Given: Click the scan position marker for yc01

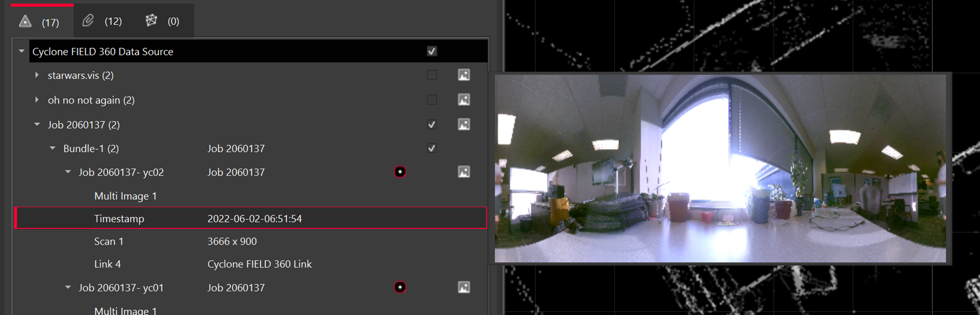Looking at the screenshot, I should [400, 287].
